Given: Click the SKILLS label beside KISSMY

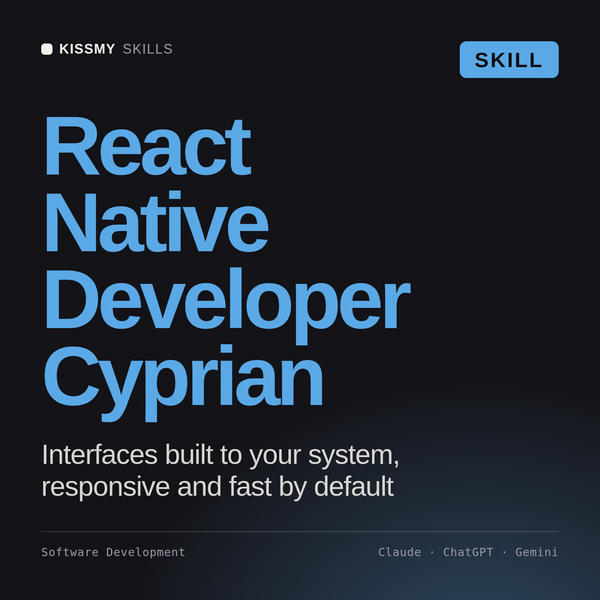Looking at the screenshot, I should [x=148, y=49].
